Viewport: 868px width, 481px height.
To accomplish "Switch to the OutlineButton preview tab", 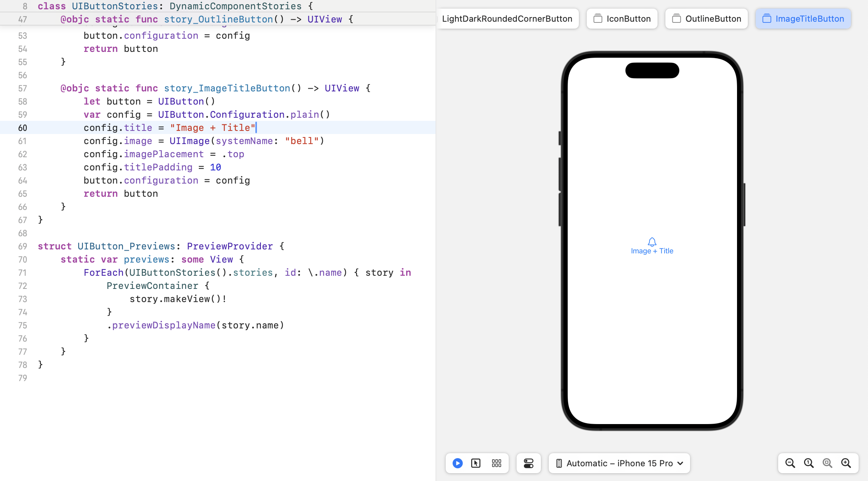I will point(706,19).
